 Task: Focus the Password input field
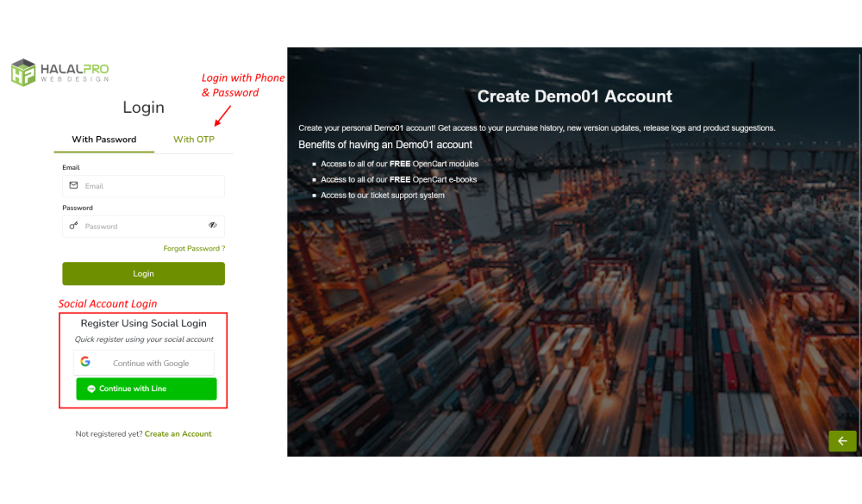[143, 226]
